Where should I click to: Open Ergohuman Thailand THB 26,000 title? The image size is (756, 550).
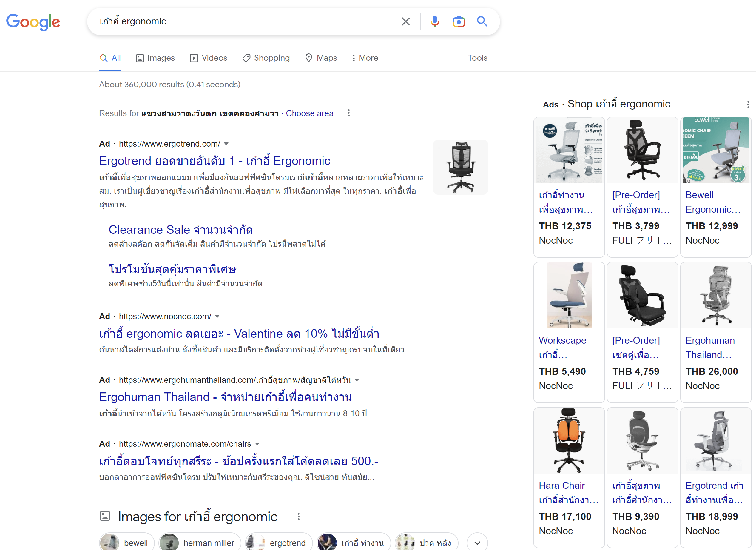[x=710, y=347]
